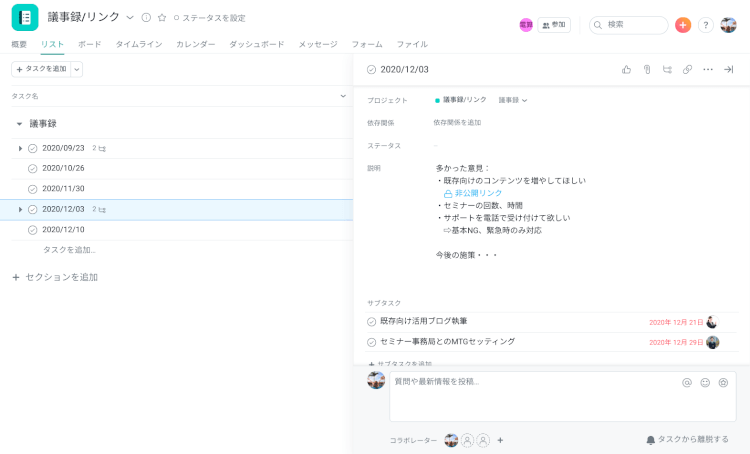
Task: Click the comment input field
Action: [x=530, y=395]
